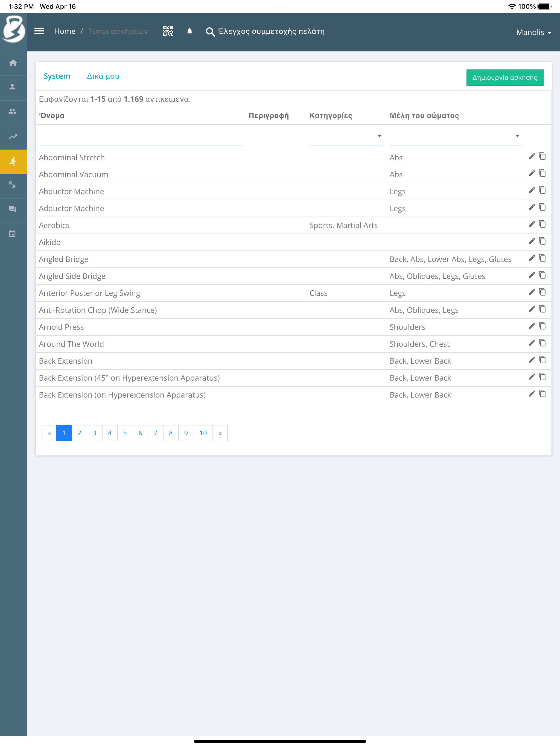Open notifications bell
Screen dimensions: 560x747
pos(189,31)
